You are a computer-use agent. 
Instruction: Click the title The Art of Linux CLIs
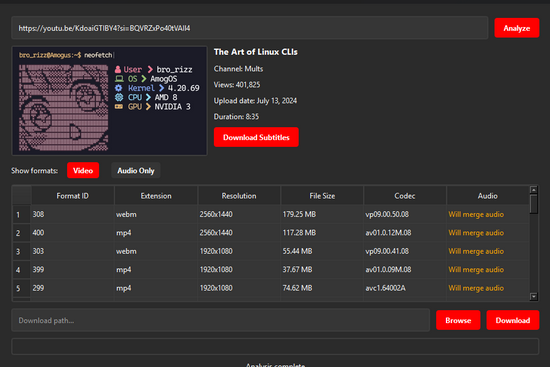point(256,52)
